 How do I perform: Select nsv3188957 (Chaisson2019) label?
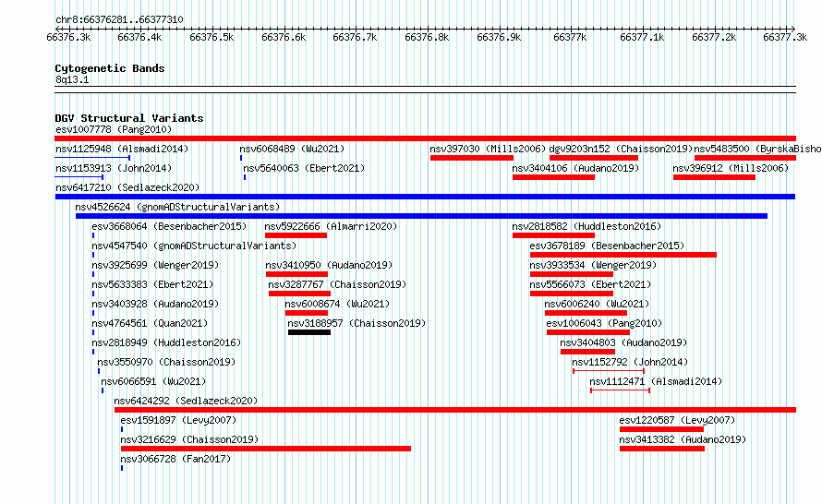[357, 323]
